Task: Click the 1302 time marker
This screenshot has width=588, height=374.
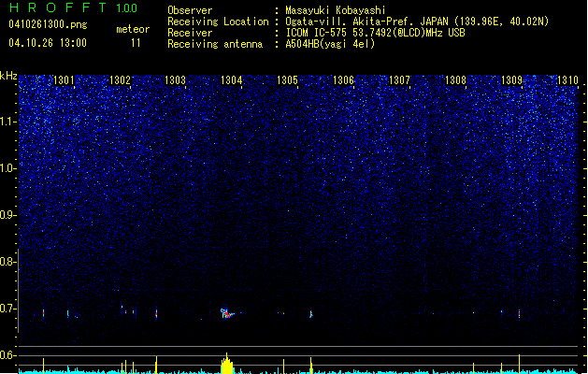Action: [x=120, y=80]
